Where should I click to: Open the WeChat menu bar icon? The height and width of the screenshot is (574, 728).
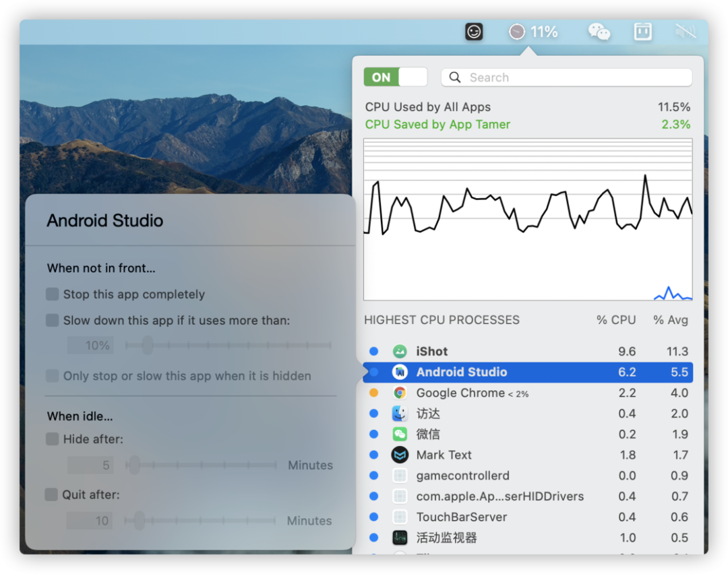click(x=599, y=32)
